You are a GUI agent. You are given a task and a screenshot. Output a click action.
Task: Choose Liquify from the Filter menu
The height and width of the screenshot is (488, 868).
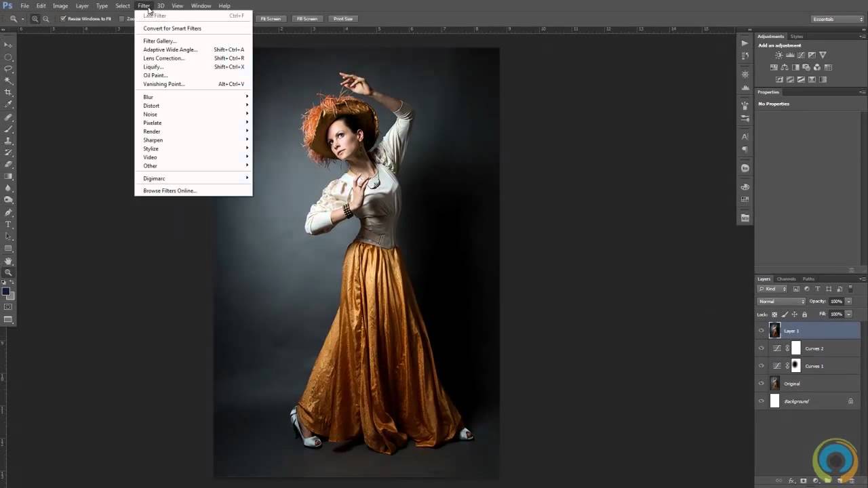coord(153,67)
